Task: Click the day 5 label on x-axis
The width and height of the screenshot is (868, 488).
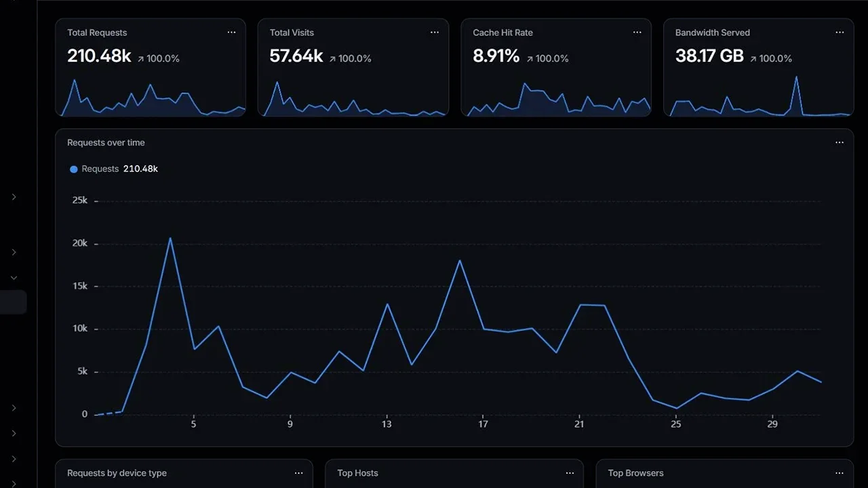Action: pyautogui.click(x=193, y=424)
